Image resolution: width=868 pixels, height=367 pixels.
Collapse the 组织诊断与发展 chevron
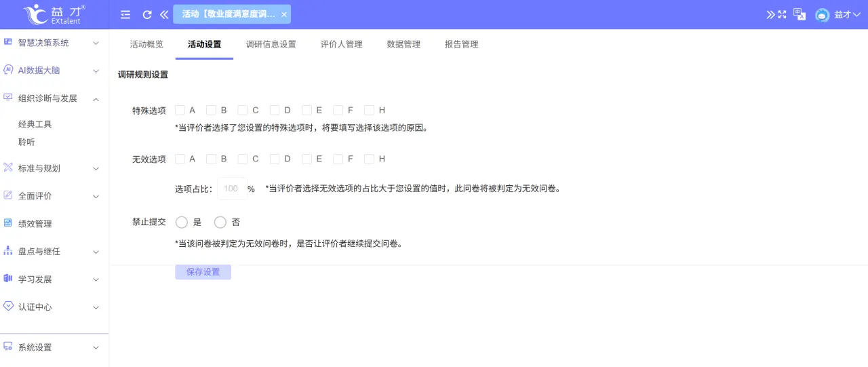[x=96, y=99]
